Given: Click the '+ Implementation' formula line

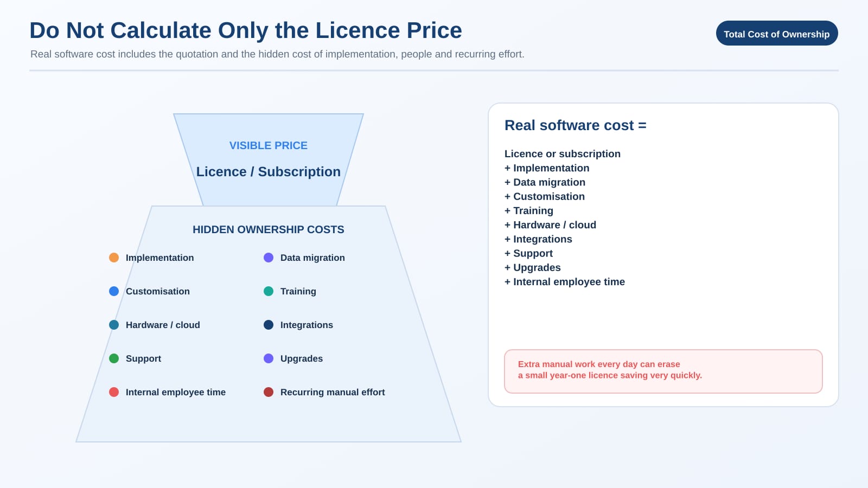Looking at the screenshot, I should (547, 168).
